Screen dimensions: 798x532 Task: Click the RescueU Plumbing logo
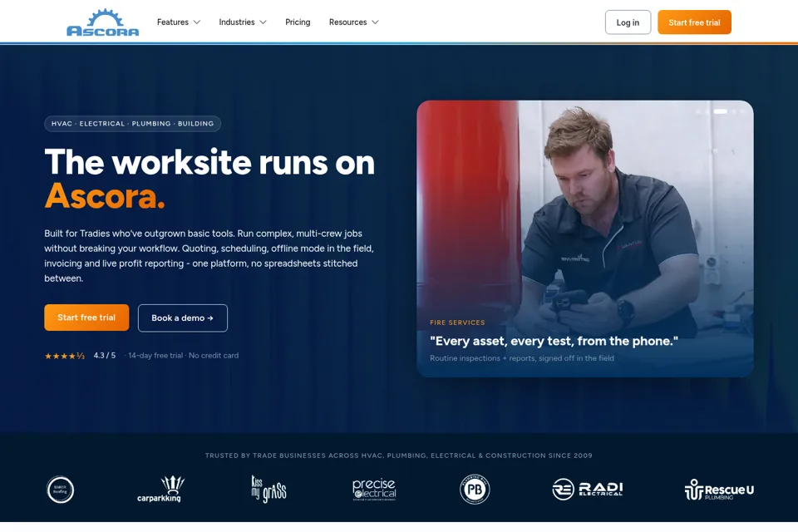719,490
